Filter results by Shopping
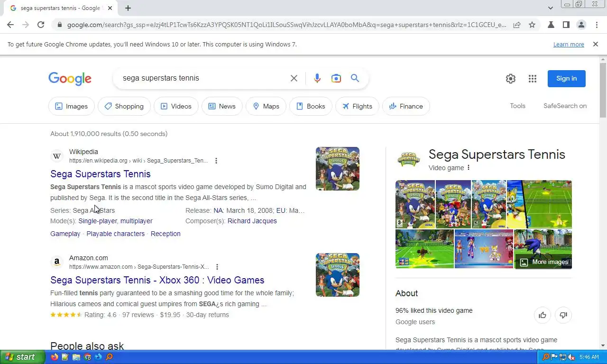Viewport: 607px width, 364px height. 124,106
